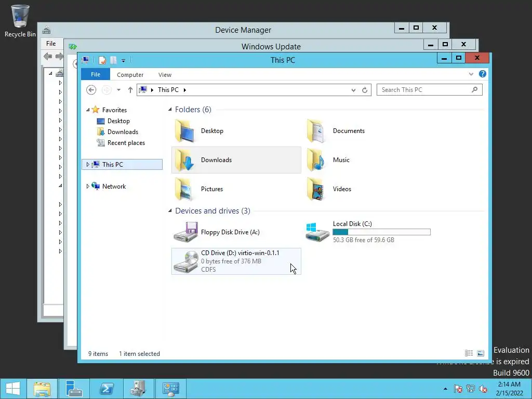
Task: Switch to large icons view in status bar
Action: [x=481, y=353]
